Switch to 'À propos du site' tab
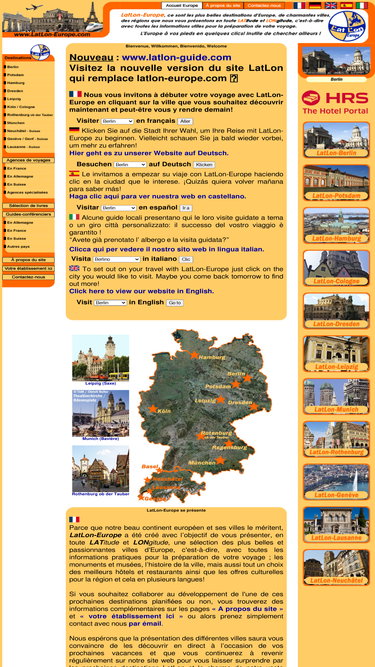 click(x=223, y=6)
